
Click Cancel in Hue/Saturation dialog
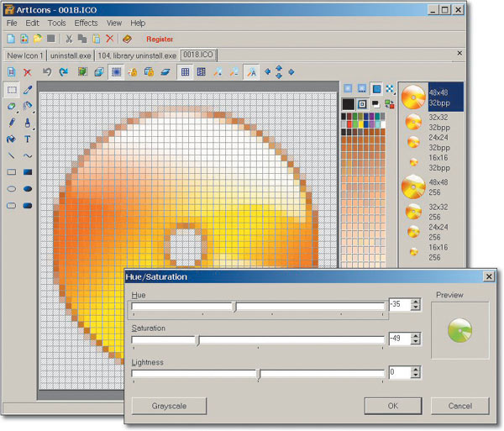[x=460, y=406]
